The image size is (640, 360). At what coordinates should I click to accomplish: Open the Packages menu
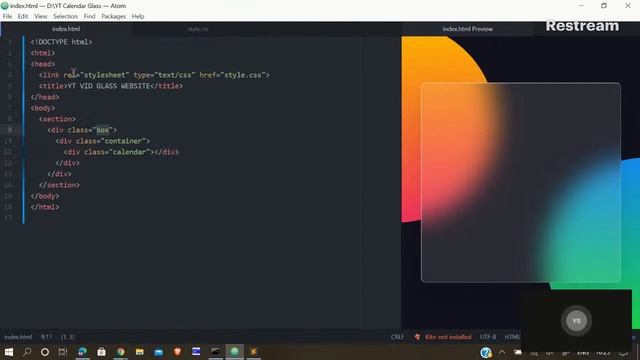[x=113, y=16]
